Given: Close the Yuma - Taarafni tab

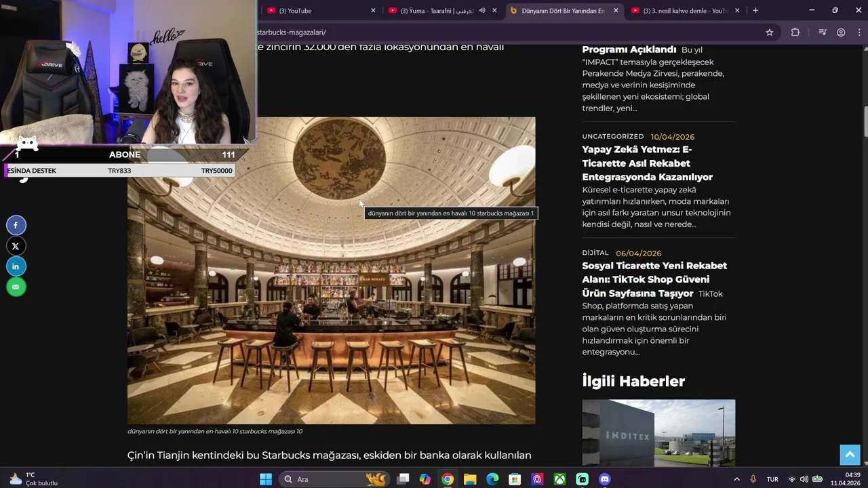Looking at the screenshot, I should point(494,10).
